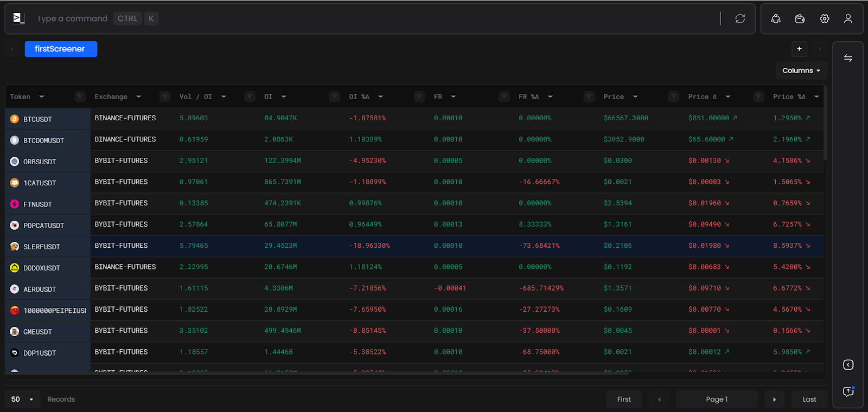Image resolution: width=868 pixels, height=412 pixels.
Task: Open the Price Δ column menu icon
Action: click(x=728, y=96)
